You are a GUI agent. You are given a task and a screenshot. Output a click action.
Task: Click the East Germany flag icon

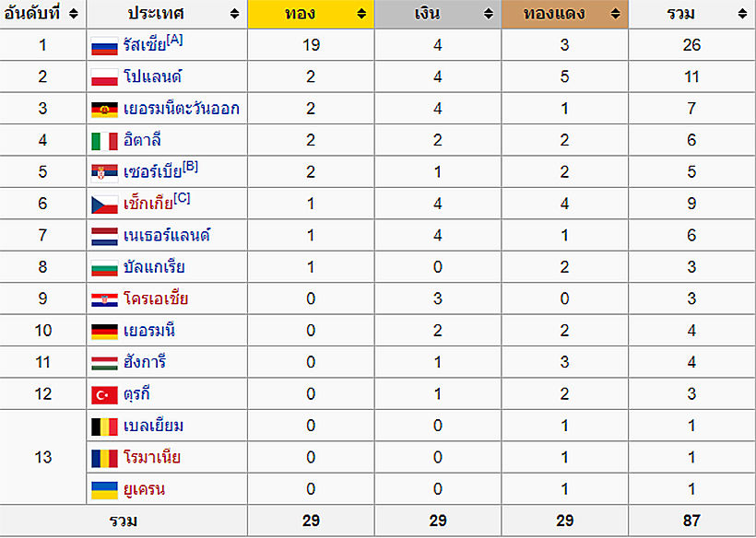104,110
